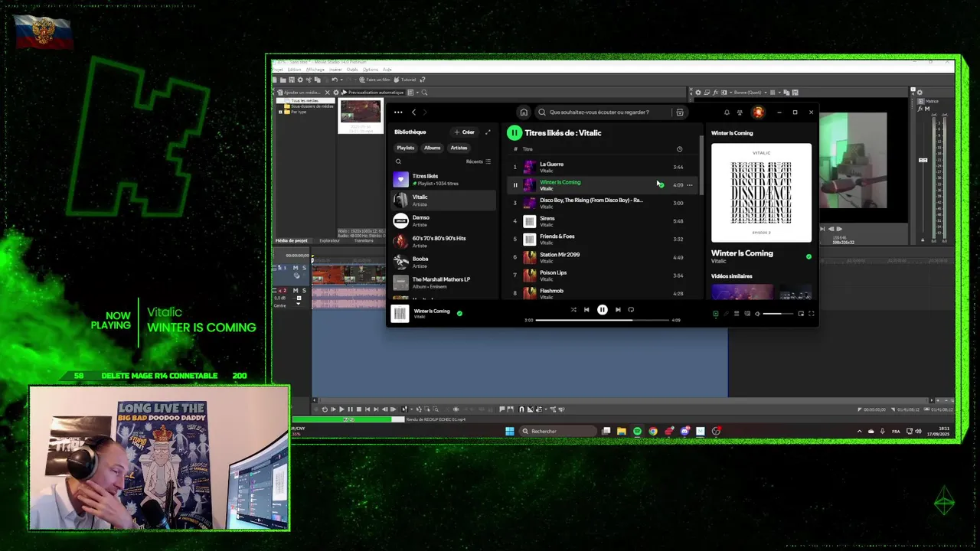980x551 pixels.
Task: Filter library by Playlists
Action: click(x=406, y=148)
